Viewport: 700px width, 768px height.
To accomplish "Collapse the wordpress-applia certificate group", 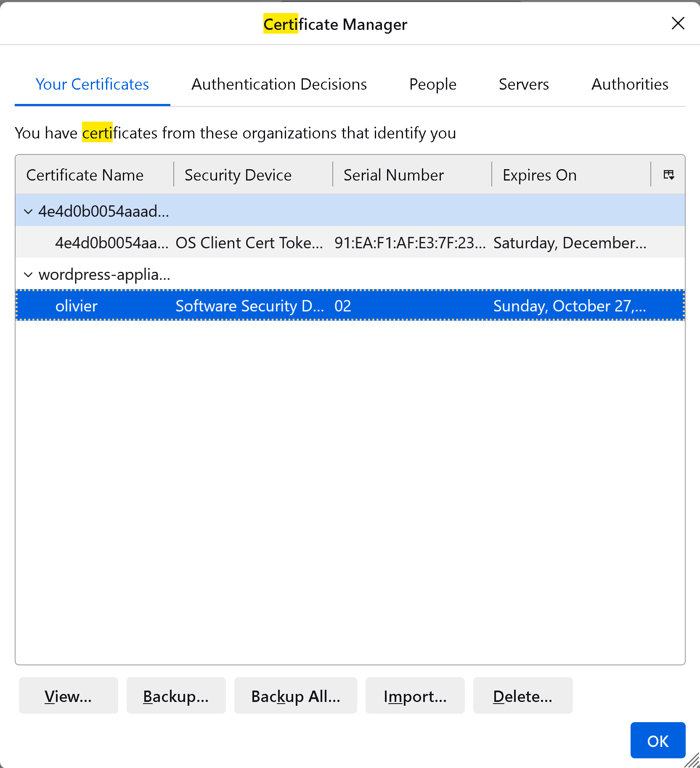I will 28,275.
